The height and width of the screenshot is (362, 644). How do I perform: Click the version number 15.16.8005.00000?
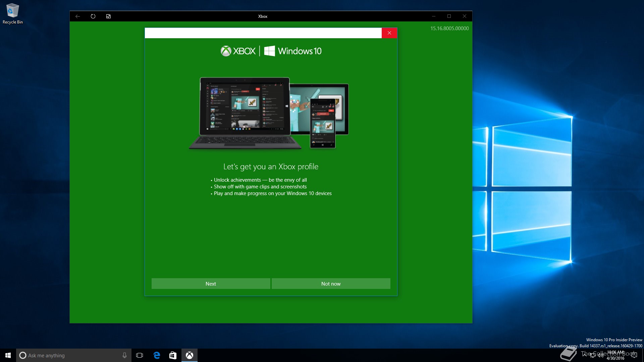coord(449,28)
